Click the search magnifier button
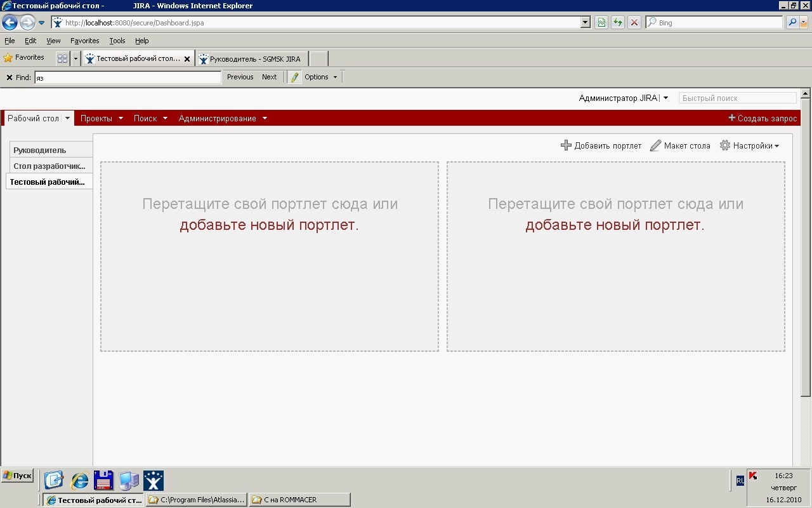 tap(792, 23)
